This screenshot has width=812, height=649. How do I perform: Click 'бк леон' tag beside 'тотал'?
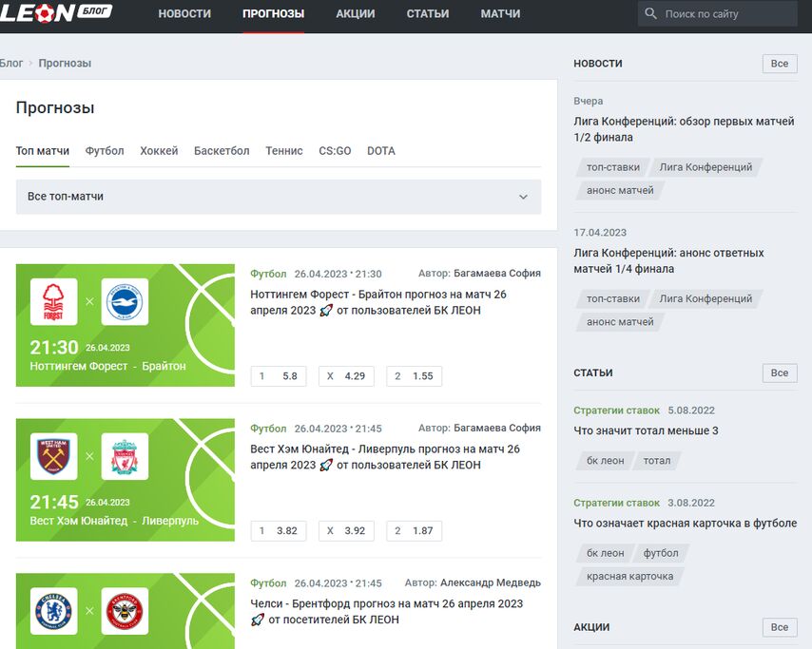pos(606,461)
